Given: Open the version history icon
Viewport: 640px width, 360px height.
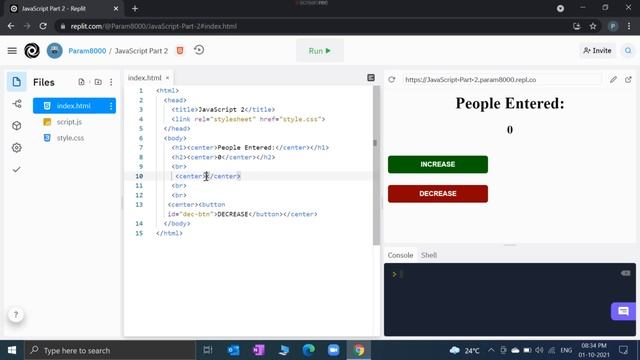Looking at the screenshot, I should (199, 50).
